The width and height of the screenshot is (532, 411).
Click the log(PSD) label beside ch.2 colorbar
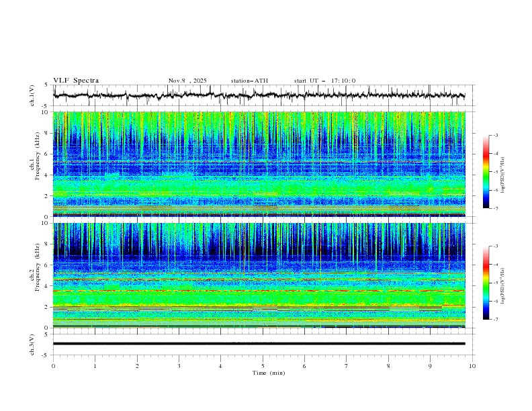[502, 286]
